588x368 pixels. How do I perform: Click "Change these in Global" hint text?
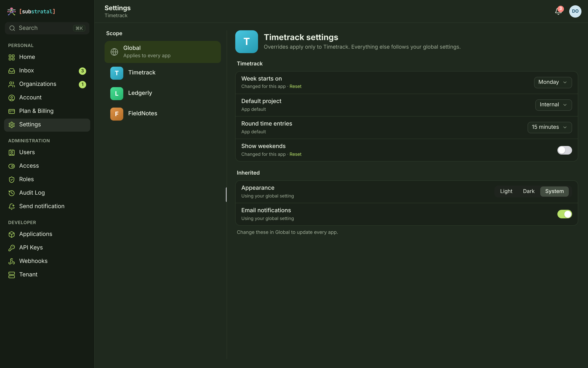pos(287,232)
